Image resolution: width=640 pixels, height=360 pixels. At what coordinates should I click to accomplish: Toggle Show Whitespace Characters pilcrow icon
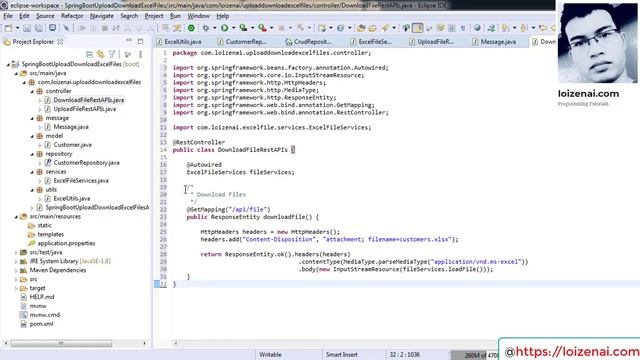pyautogui.click(x=463, y=28)
